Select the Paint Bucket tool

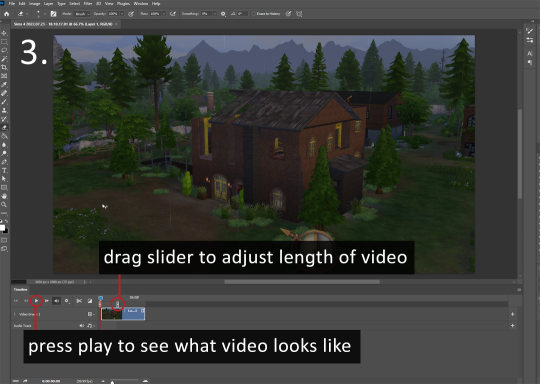click(4, 136)
